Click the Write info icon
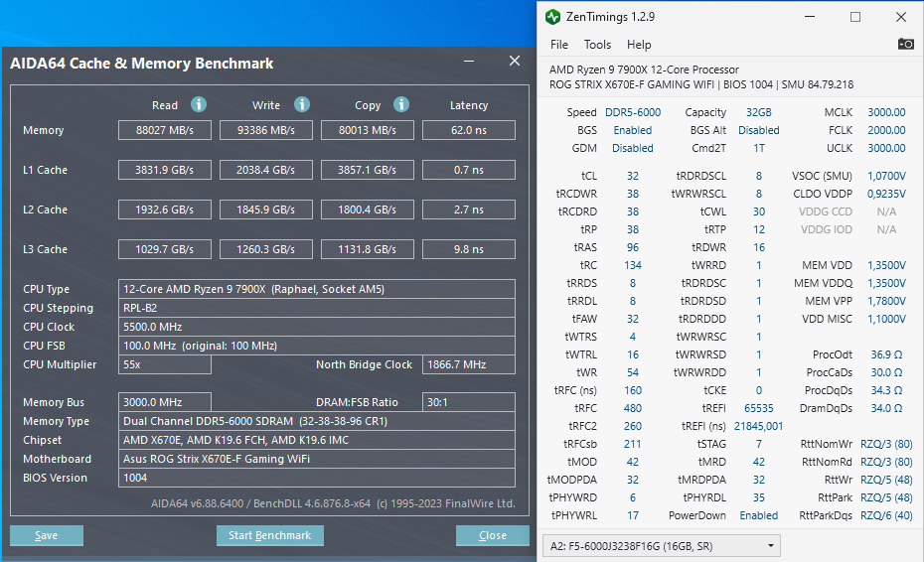The width and height of the screenshot is (924, 562). coord(302,104)
